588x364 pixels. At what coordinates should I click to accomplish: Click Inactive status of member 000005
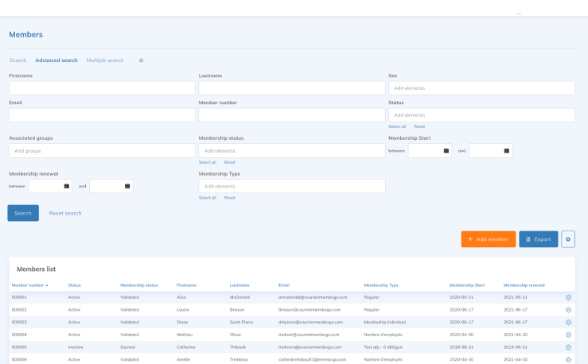(x=76, y=347)
